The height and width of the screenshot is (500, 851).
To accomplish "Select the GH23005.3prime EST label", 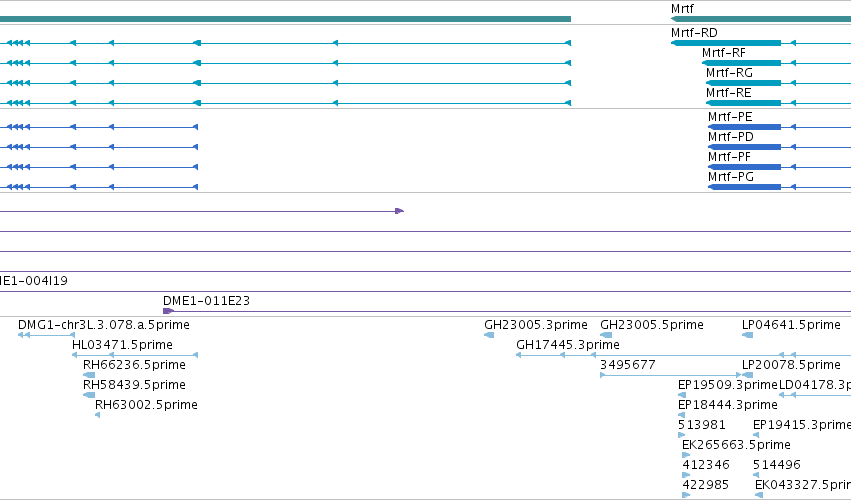I will pyautogui.click(x=536, y=325).
